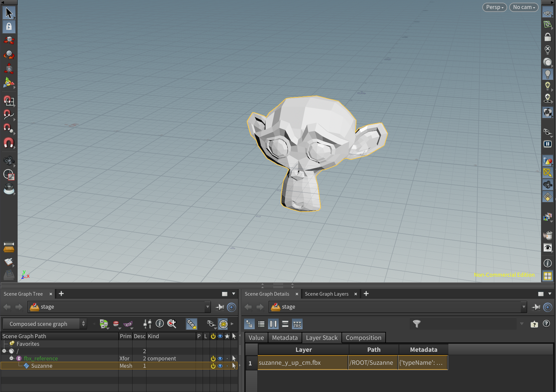This screenshot has height=392, width=556.
Task: Click the sunglasses visibility options icon
Action: tap(211, 324)
